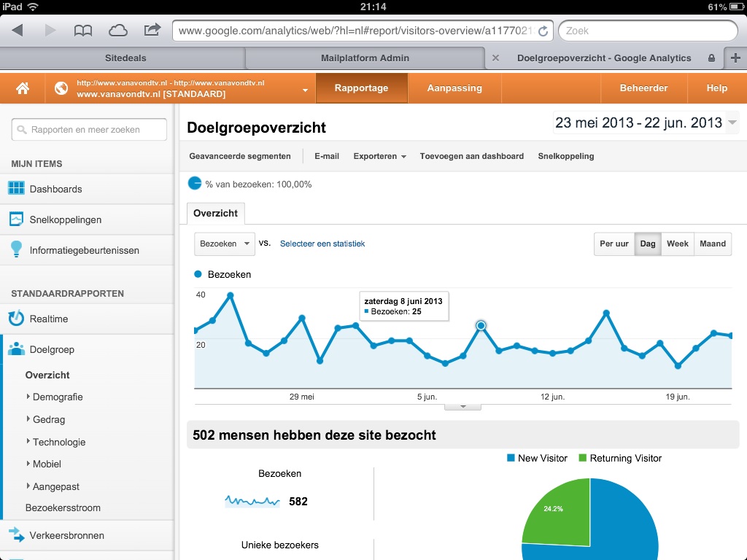Click the E-mail button
The height and width of the screenshot is (560, 747).
327,156
